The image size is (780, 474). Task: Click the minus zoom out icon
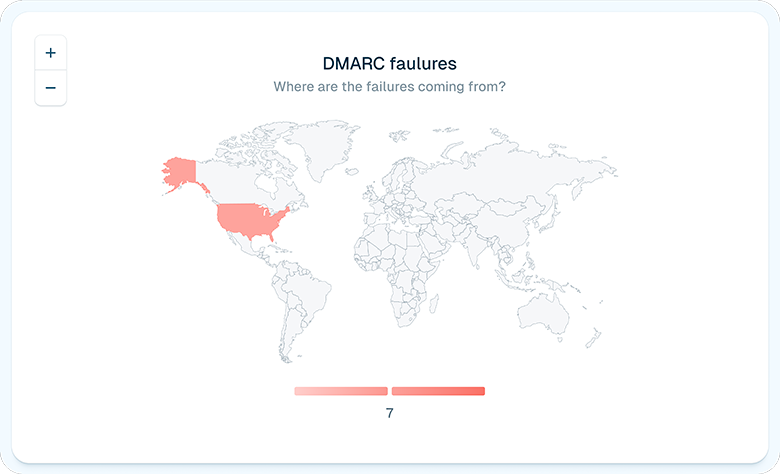(x=50, y=88)
